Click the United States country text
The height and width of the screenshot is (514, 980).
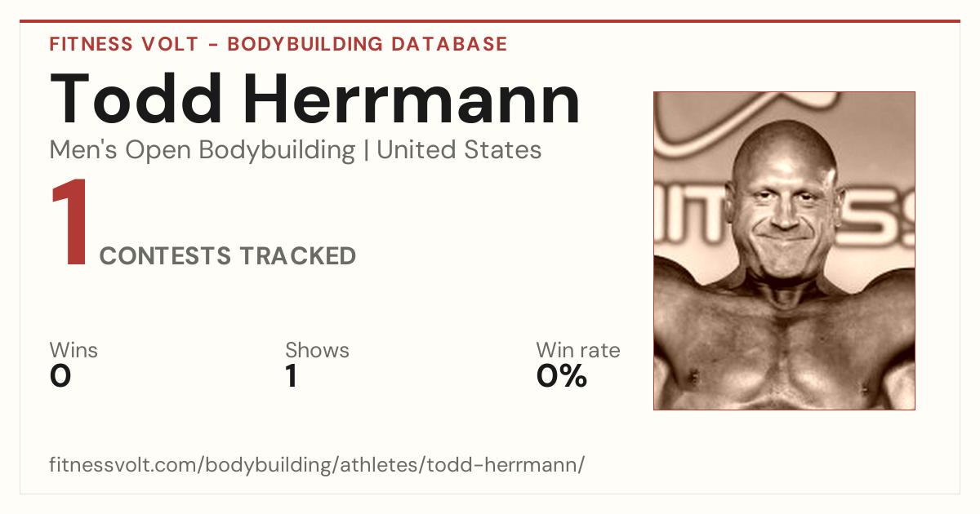point(459,150)
